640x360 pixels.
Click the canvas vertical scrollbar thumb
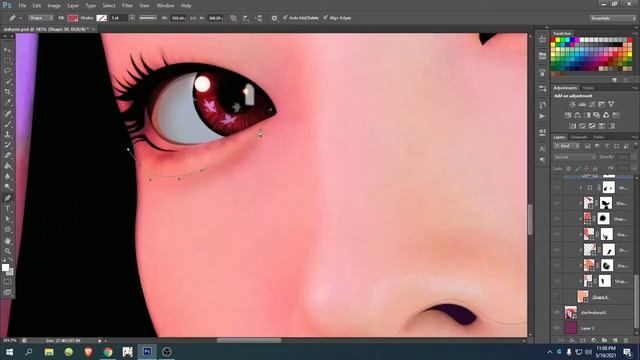pyautogui.click(x=530, y=219)
